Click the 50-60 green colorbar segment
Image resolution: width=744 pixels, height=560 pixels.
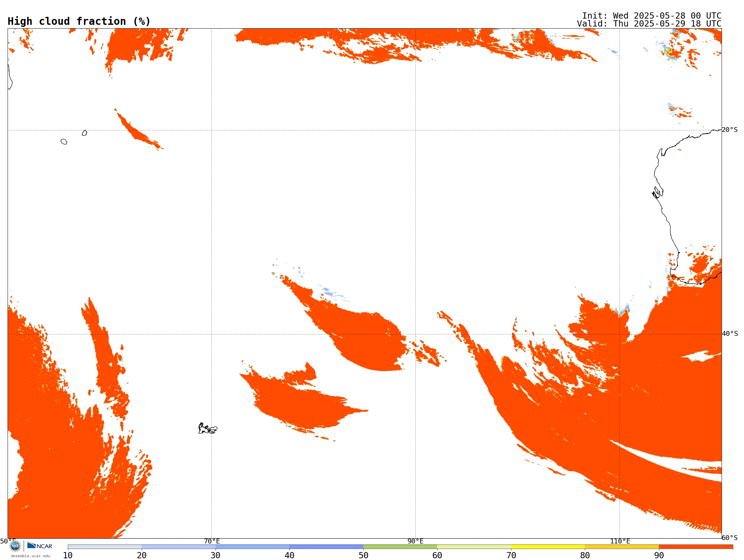click(x=400, y=547)
